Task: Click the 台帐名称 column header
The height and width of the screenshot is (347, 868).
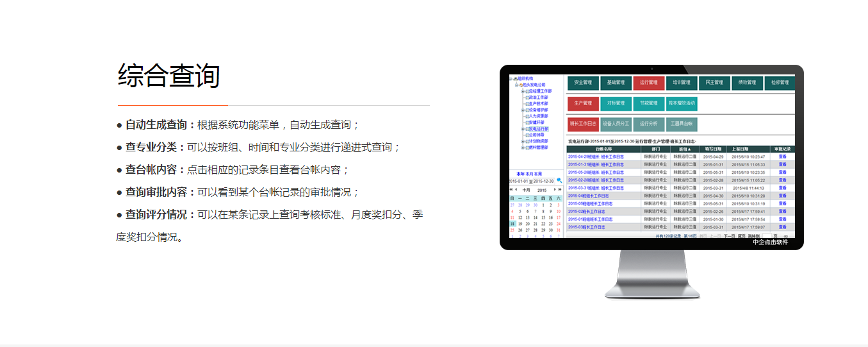Action: 603,149
